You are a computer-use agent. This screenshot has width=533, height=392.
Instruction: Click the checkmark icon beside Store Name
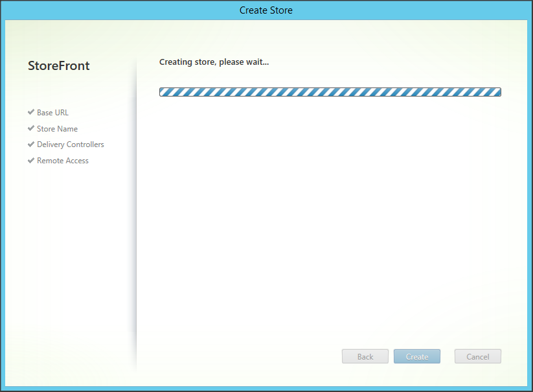(x=31, y=128)
